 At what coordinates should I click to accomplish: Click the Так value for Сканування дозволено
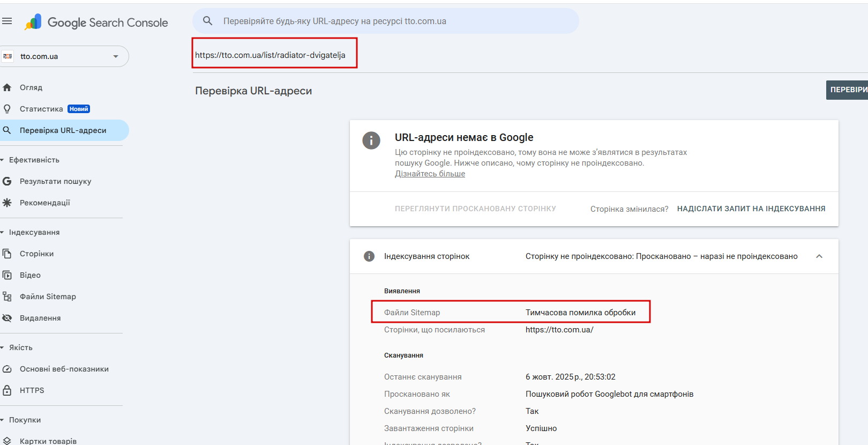[x=532, y=411]
